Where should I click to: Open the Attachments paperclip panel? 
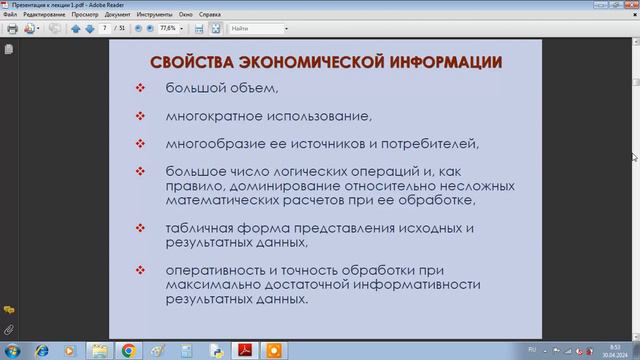9,329
